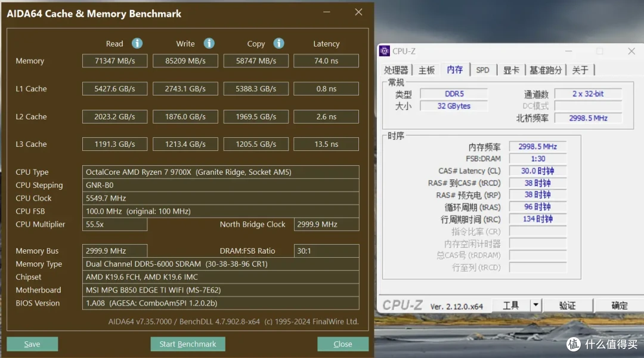The height and width of the screenshot is (358, 644).
Task: Click Memory Latency value 74.0 ns
Action: (x=326, y=61)
